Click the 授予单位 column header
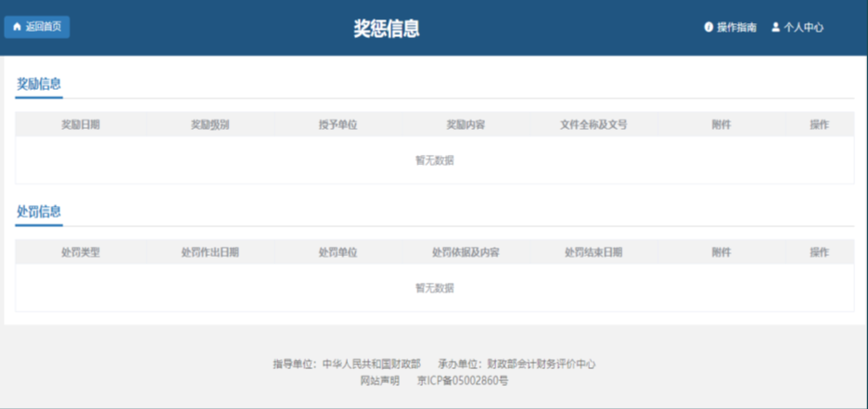Screen dimensions: 868x409 338,124
